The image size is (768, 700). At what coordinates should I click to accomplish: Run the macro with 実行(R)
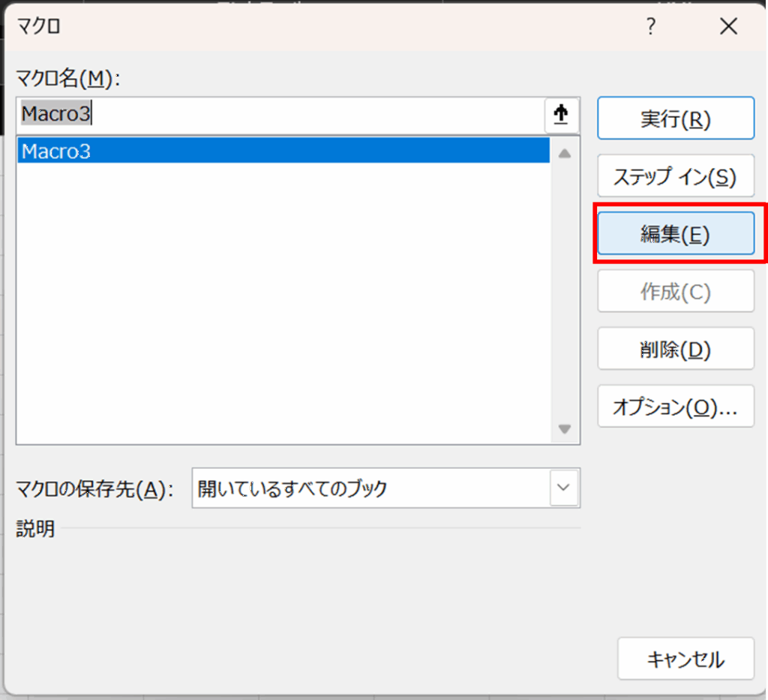point(675,119)
